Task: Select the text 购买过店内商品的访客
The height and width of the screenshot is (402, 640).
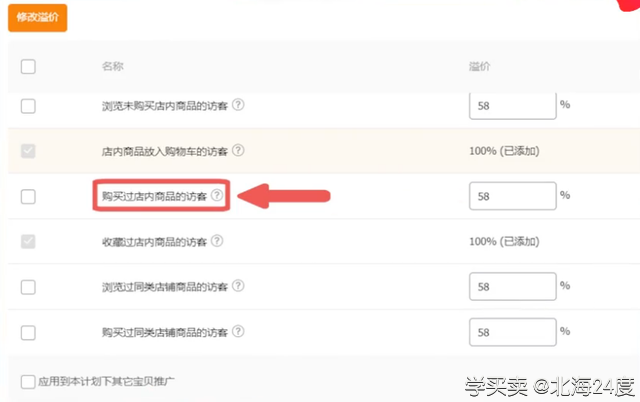Action: pyautogui.click(x=154, y=197)
